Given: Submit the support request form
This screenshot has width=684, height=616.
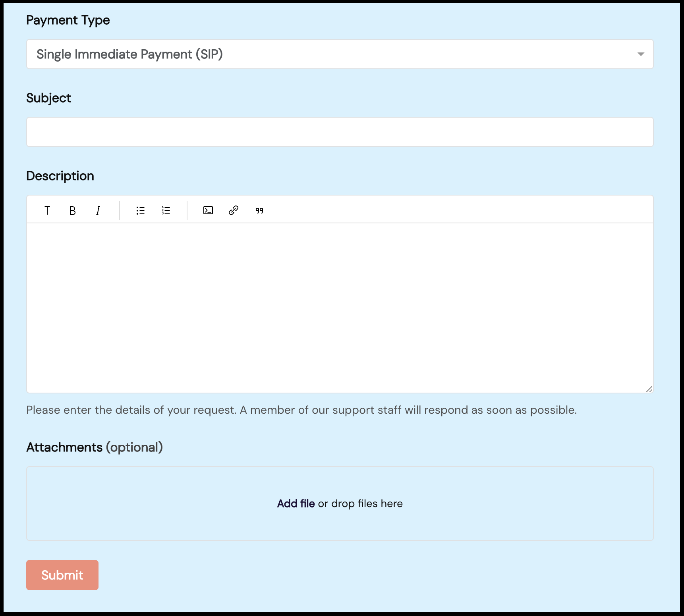Looking at the screenshot, I should 62,575.
